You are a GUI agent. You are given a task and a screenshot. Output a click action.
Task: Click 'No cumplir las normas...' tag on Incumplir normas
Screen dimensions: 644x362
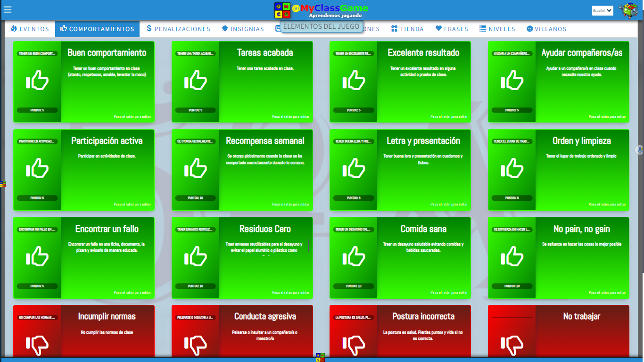[37, 318]
